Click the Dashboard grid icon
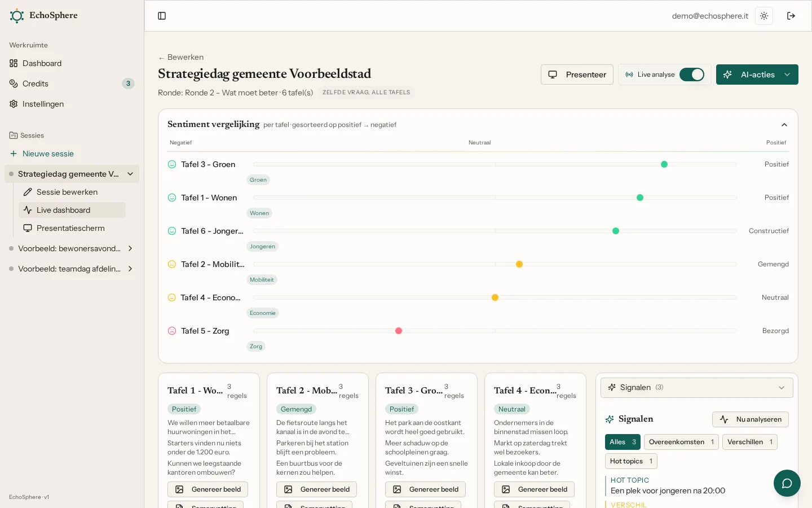The height and width of the screenshot is (508, 812). [x=14, y=63]
